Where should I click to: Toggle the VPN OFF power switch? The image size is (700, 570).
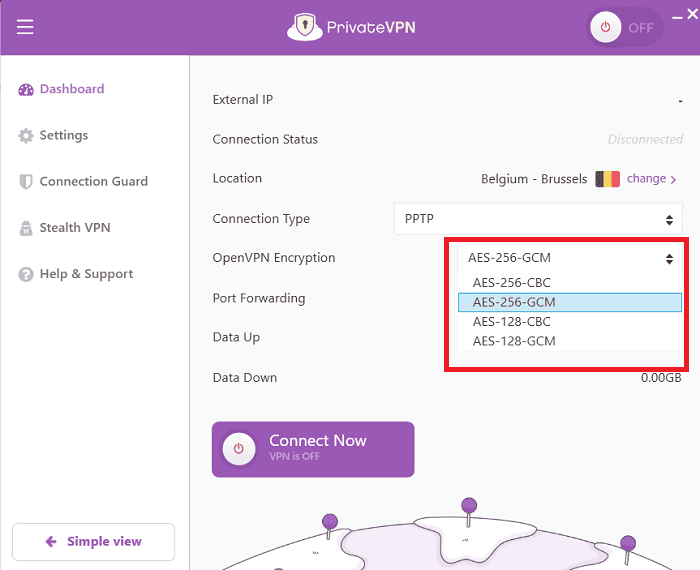pos(624,27)
